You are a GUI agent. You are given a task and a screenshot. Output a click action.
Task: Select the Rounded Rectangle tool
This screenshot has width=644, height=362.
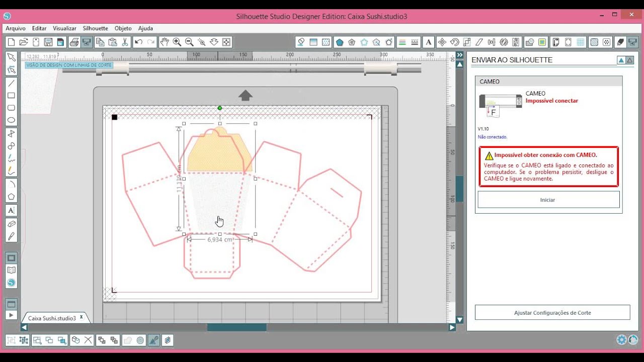(11, 108)
